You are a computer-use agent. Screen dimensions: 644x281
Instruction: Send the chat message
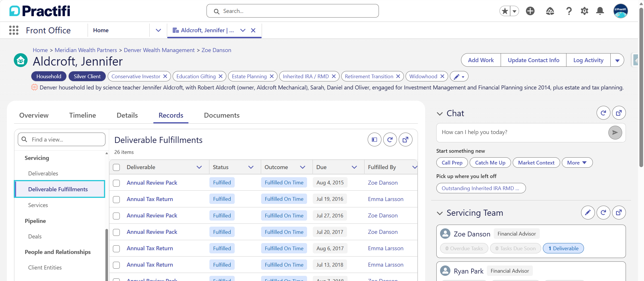615,132
